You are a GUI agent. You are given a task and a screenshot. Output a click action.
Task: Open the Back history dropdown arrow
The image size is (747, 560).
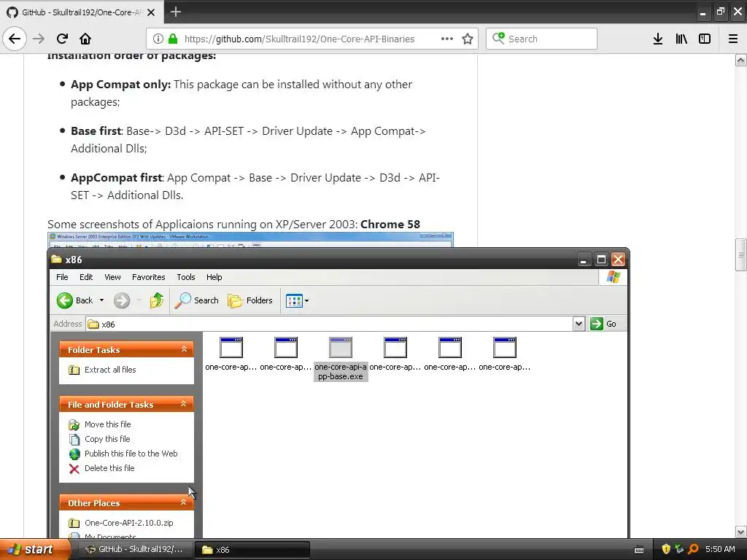(x=101, y=300)
